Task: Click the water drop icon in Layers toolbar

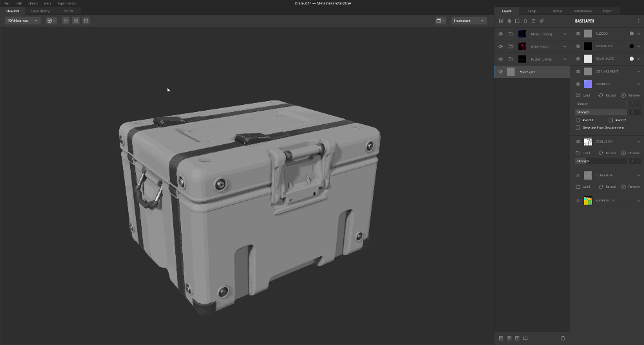Action: [525, 21]
